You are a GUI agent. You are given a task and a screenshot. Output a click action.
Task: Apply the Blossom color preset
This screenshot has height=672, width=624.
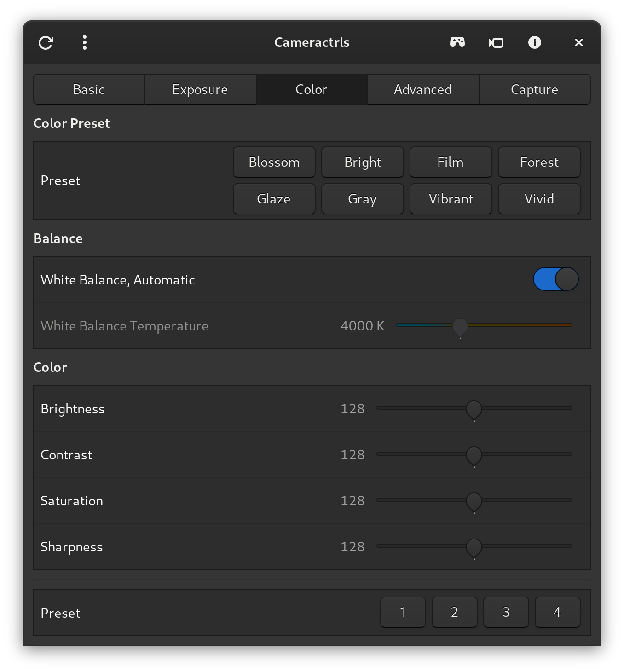coord(274,162)
